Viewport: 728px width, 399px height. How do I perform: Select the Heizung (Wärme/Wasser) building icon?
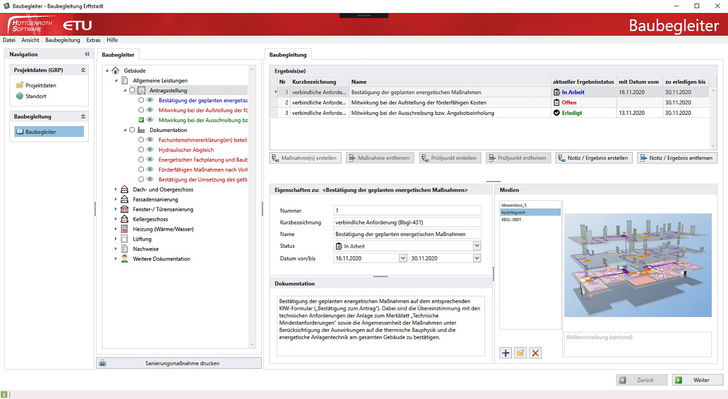pos(124,229)
